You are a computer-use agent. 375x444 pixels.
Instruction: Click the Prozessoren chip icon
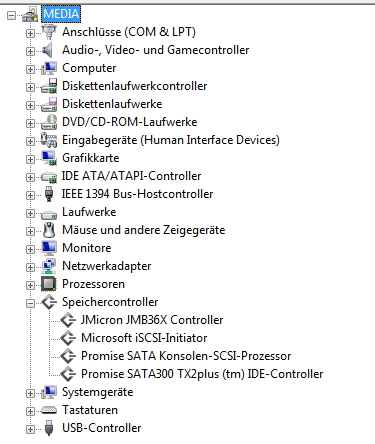(49, 284)
